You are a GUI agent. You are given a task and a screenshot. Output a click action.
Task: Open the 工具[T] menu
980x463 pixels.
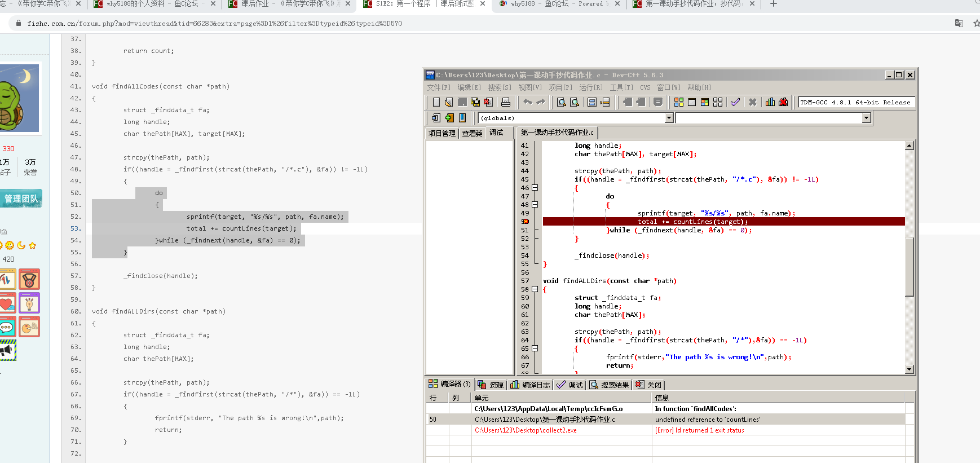[621, 87]
